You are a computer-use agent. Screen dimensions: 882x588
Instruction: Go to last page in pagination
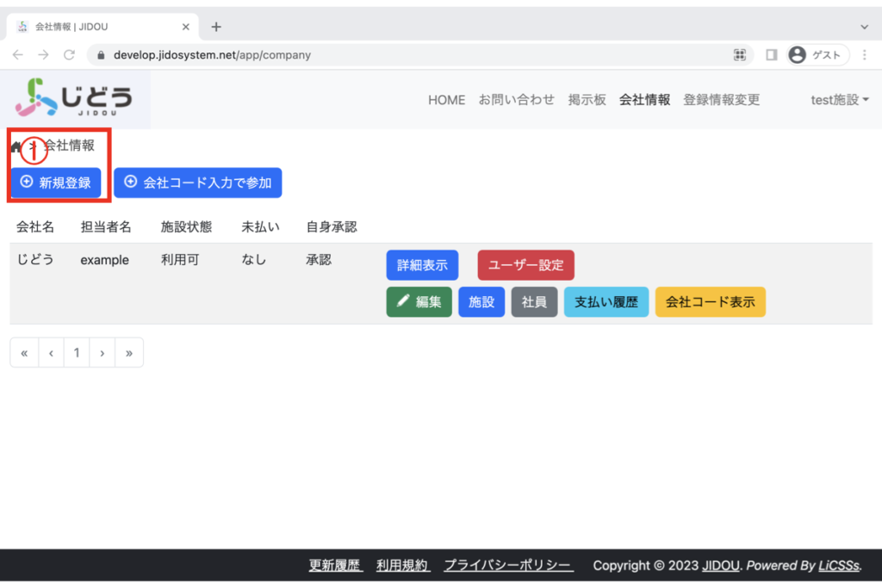tap(128, 352)
